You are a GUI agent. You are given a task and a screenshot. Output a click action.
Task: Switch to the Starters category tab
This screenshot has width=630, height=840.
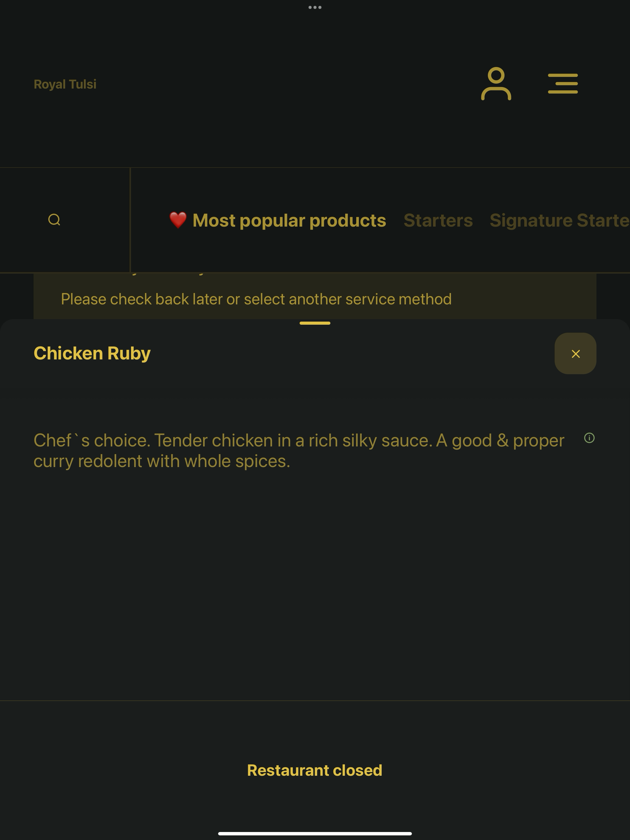(x=438, y=220)
